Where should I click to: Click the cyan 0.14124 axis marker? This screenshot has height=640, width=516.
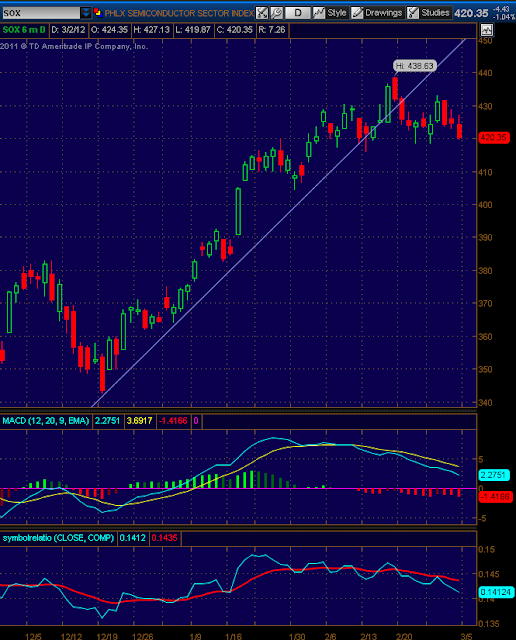click(496, 592)
